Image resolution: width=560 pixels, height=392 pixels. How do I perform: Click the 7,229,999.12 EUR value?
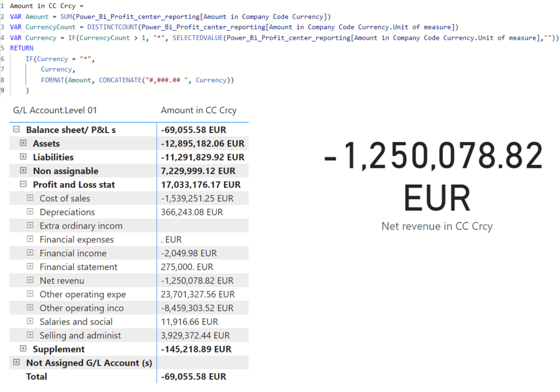(x=198, y=171)
